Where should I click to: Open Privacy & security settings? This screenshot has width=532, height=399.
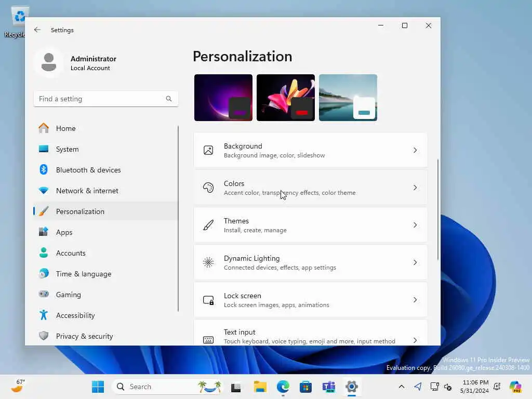[x=106, y=336]
